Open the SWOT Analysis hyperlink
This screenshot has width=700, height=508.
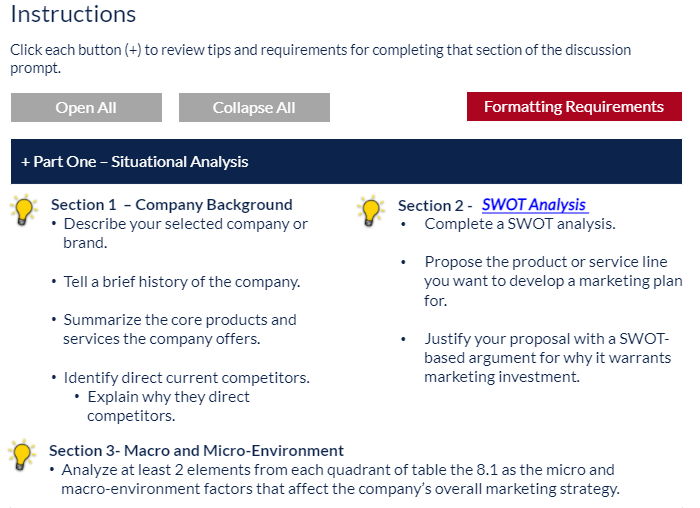(534, 204)
